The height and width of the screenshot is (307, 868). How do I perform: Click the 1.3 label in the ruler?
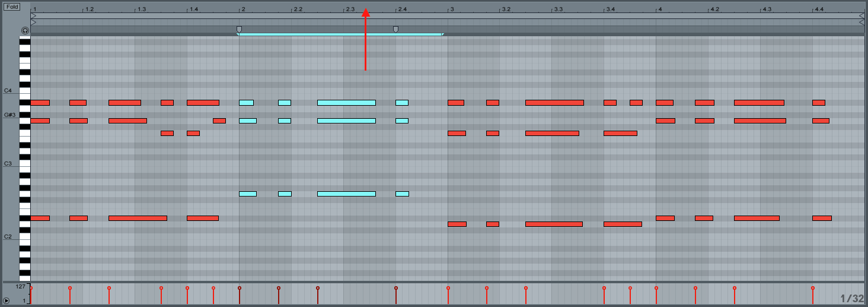coord(141,10)
